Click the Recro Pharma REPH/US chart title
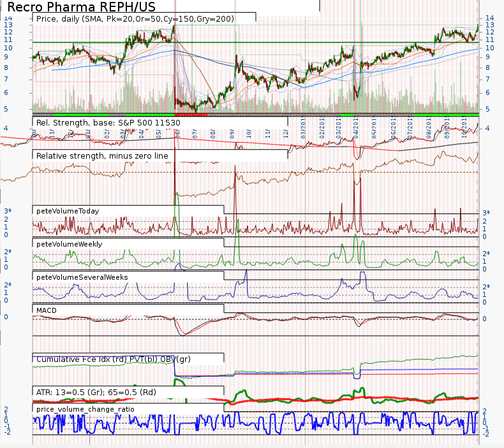 click(81, 7)
